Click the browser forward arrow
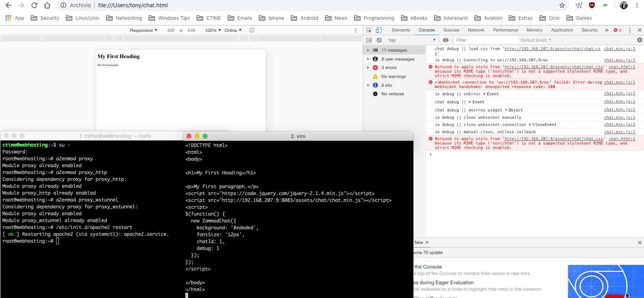The width and height of the screenshot is (644, 298). pos(21,5)
